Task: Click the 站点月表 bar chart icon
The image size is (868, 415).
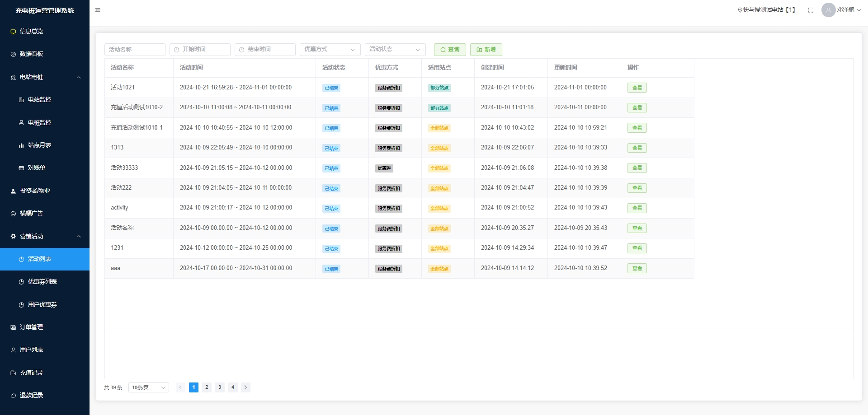Action: coord(21,145)
